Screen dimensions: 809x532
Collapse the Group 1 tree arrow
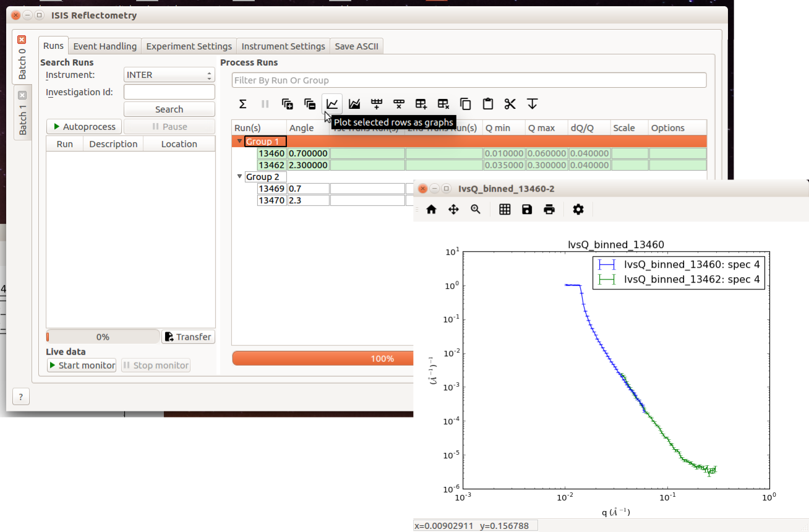(239, 142)
